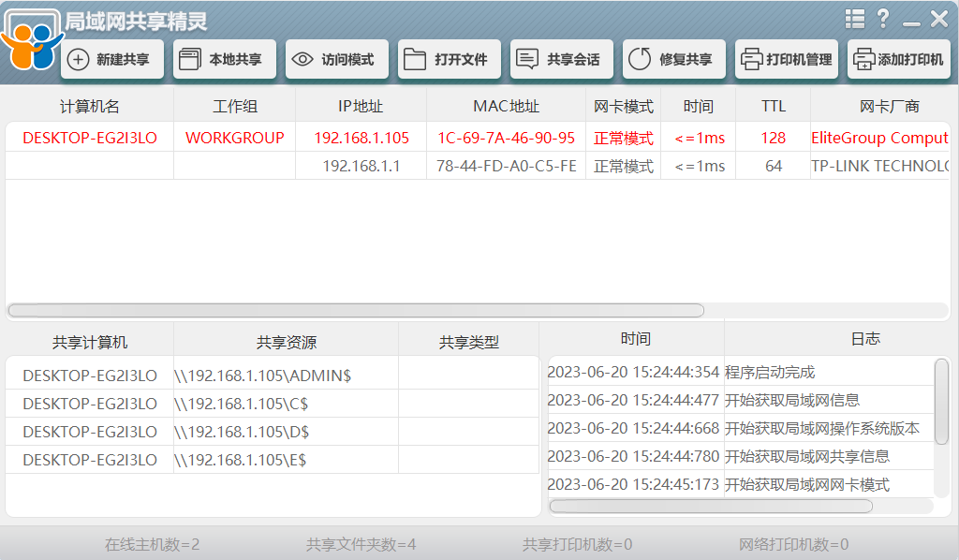
Task: Click the help question mark icon
Action: point(883,19)
